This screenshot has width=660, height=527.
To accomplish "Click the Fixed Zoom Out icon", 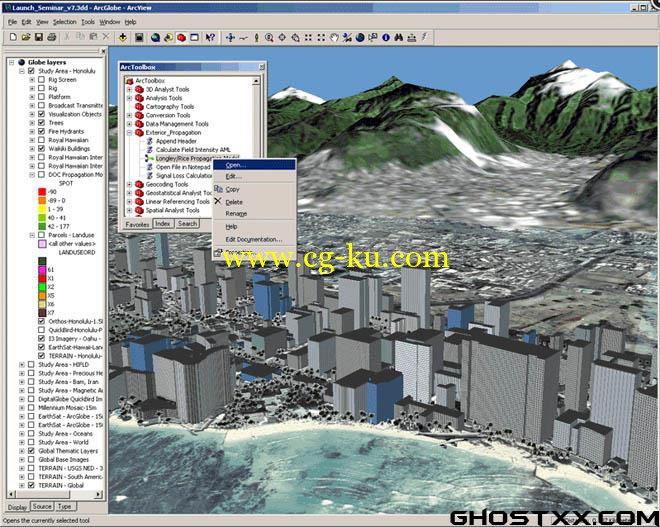I will (321, 37).
